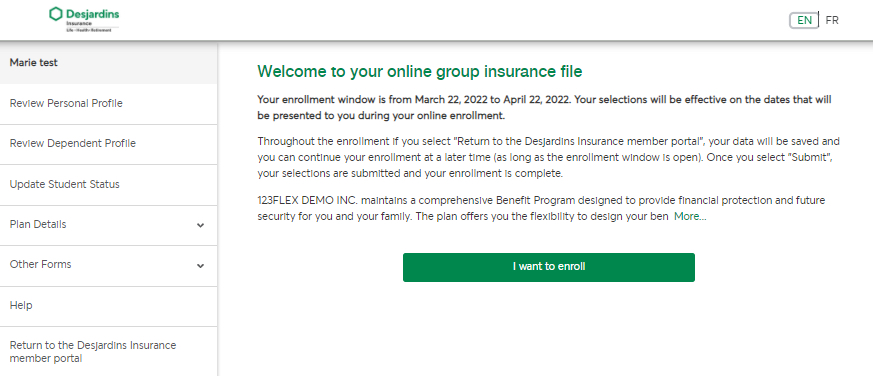Expand the Plan Details chevron arrow
Viewport: 873px width, 376px height.
(200, 226)
